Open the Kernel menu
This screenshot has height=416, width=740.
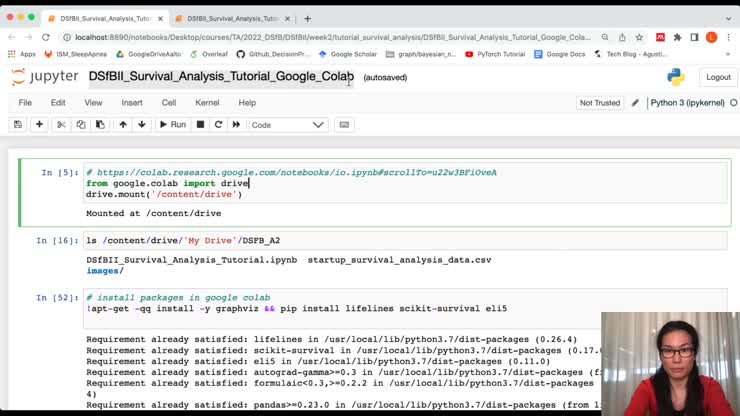coord(207,103)
